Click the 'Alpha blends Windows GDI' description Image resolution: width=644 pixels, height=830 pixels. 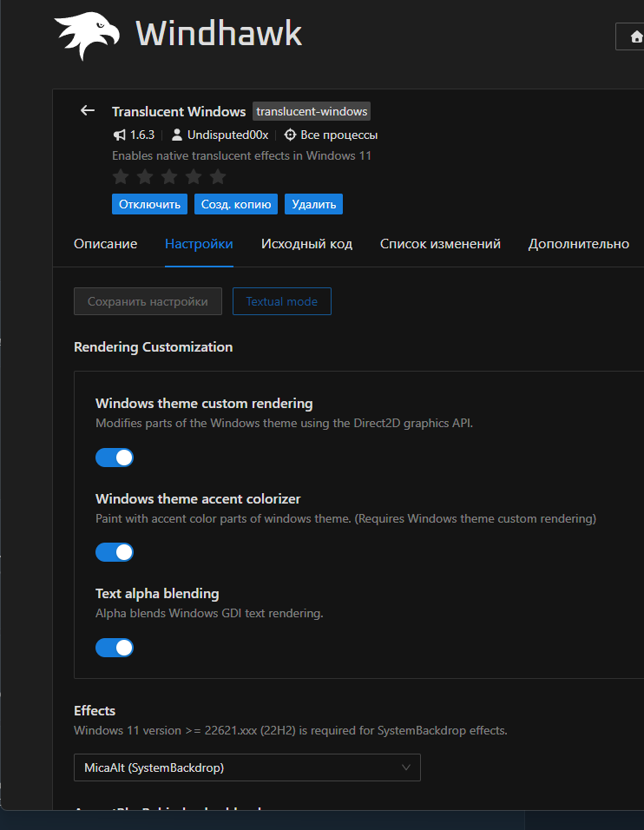coord(209,614)
